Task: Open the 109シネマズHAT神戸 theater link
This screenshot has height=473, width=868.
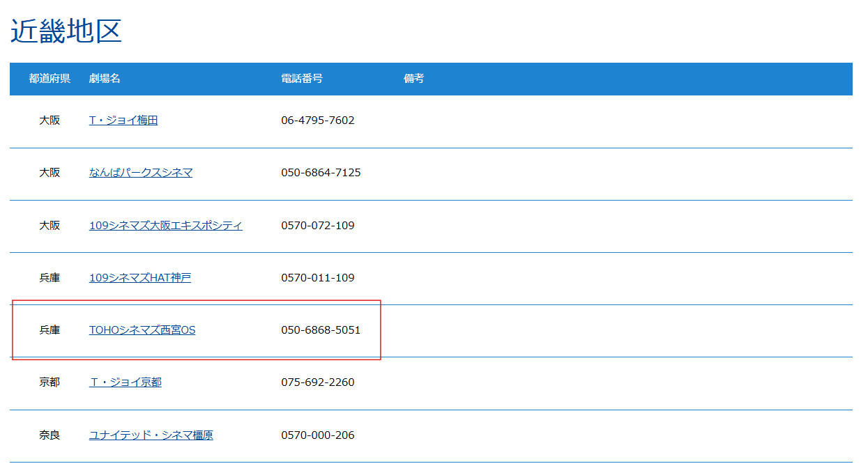Action: [x=140, y=278]
